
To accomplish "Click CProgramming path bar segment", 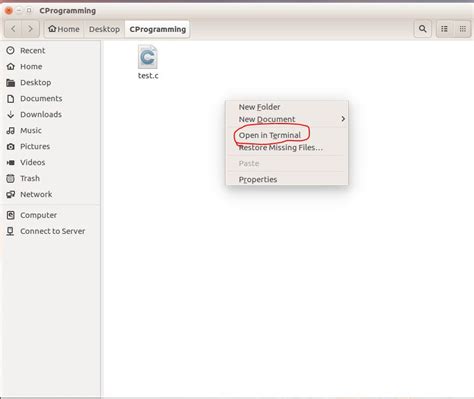I will pyautogui.click(x=158, y=29).
